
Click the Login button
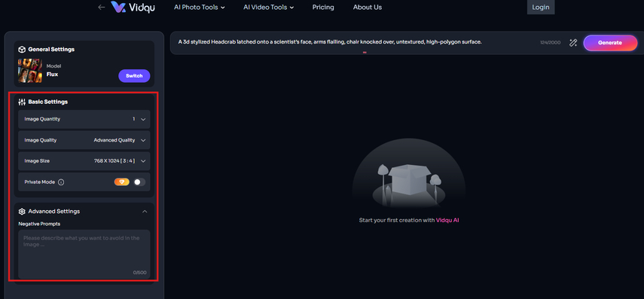point(541,7)
